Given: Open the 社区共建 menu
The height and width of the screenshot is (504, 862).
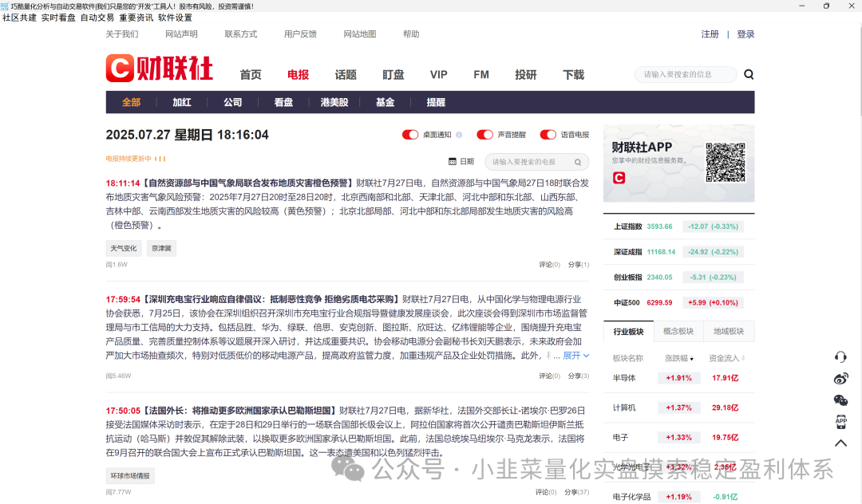Looking at the screenshot, I should (x=19, y=18).
